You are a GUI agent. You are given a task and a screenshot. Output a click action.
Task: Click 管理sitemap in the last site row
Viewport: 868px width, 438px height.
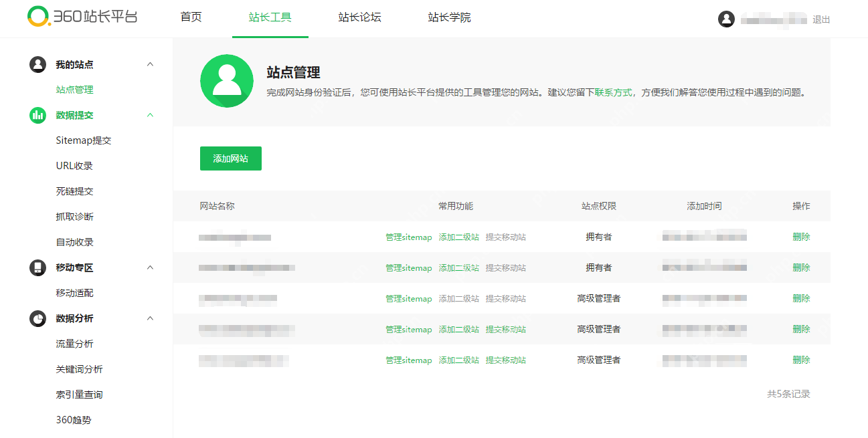[409, 360]
